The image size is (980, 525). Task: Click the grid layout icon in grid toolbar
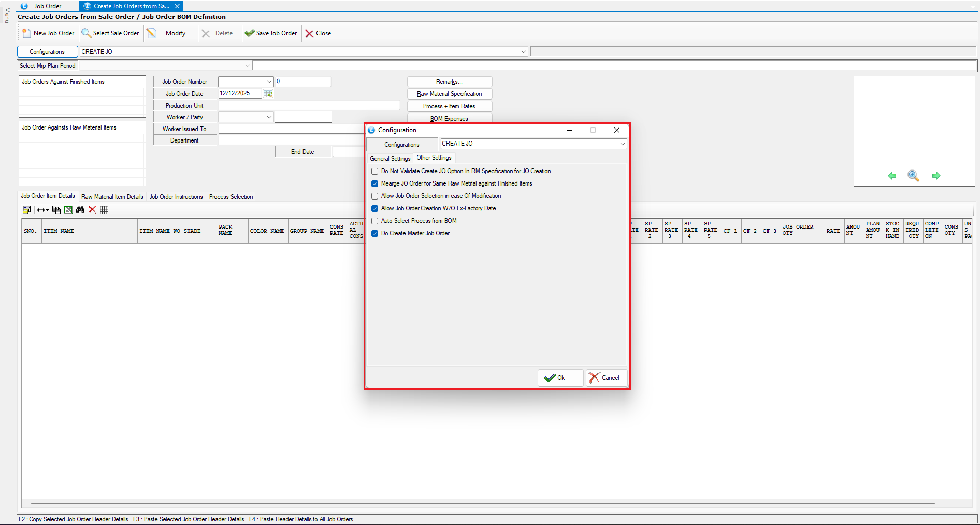point(104,210)
